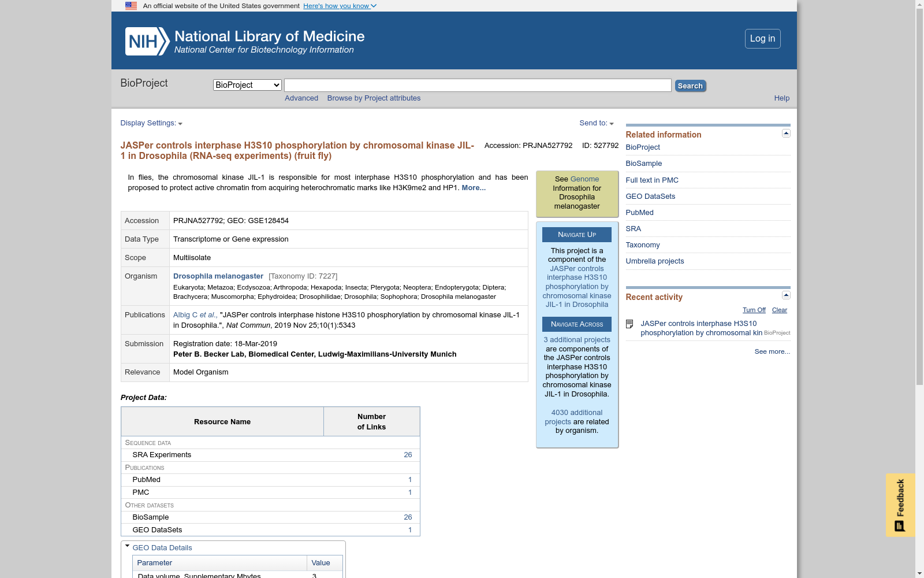Viewport: 924px width, 578px height.
Task: Open the 4030 additional projects link
Action: click(574, 417)
